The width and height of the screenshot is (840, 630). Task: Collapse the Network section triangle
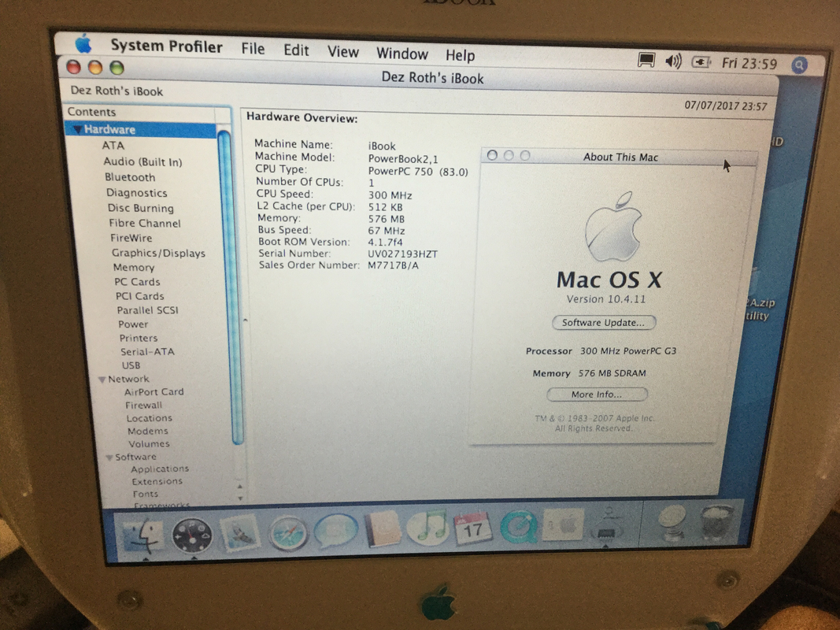pos(102,380)
